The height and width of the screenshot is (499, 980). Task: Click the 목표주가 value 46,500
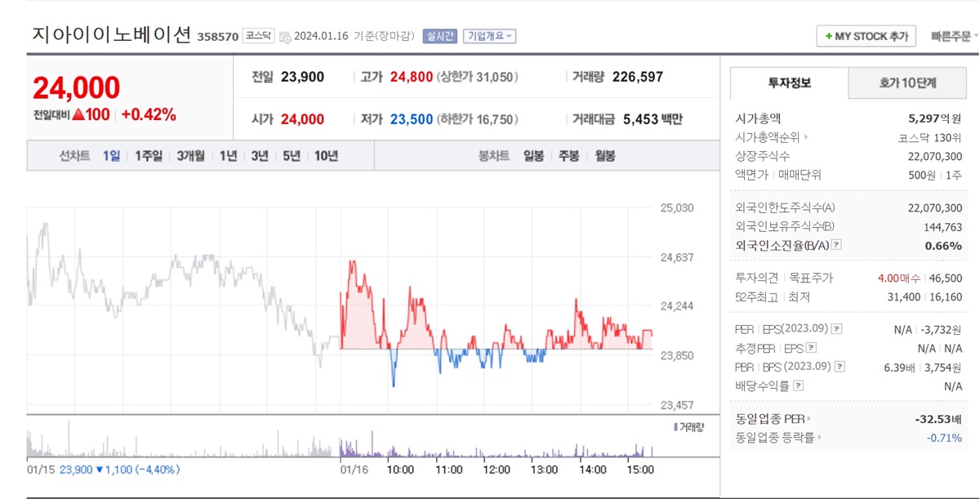pos(947,278)
